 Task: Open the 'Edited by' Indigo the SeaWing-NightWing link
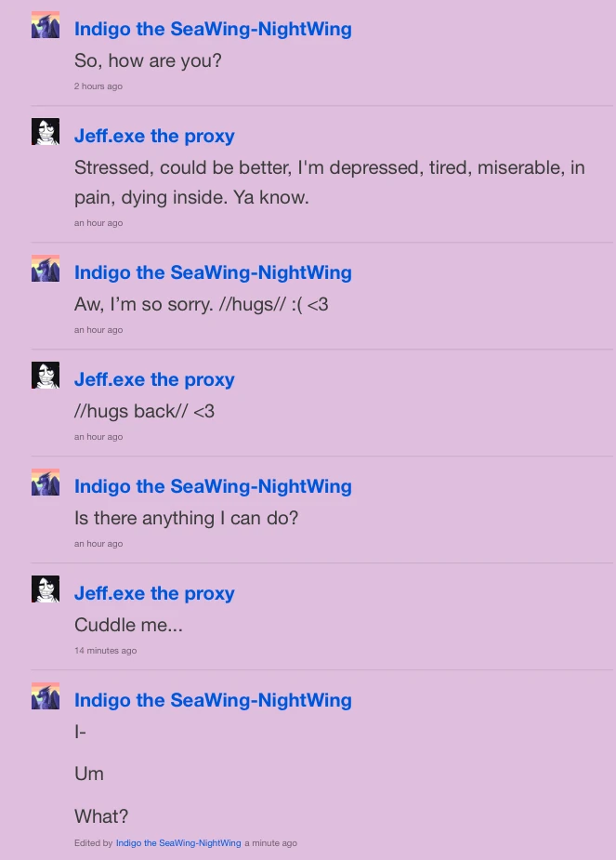(178, 843)
